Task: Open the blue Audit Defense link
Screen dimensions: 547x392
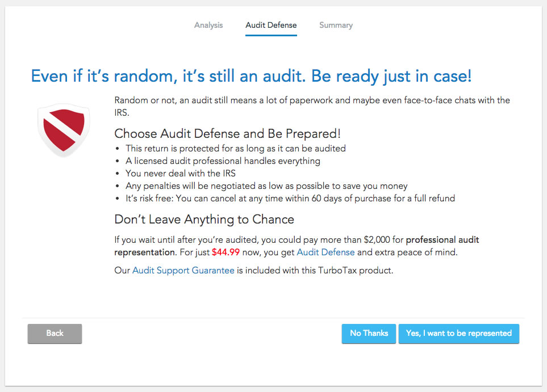Action: click(x=325, y=252)
